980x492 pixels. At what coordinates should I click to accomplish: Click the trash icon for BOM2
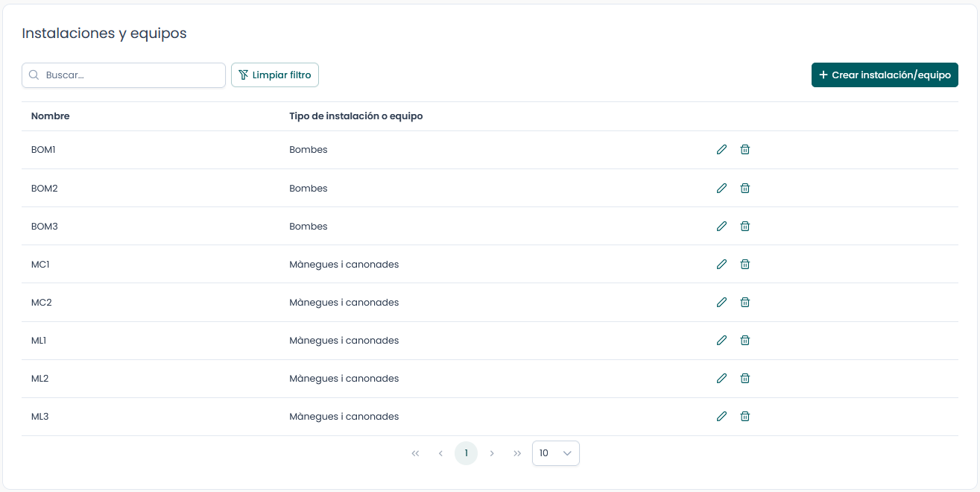(x=745, y=188)
